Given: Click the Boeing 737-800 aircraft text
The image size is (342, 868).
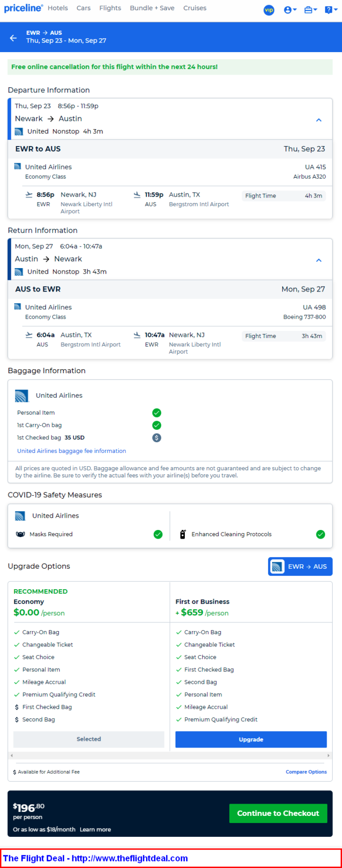Looking at the screenshot, I should [305, 317].
